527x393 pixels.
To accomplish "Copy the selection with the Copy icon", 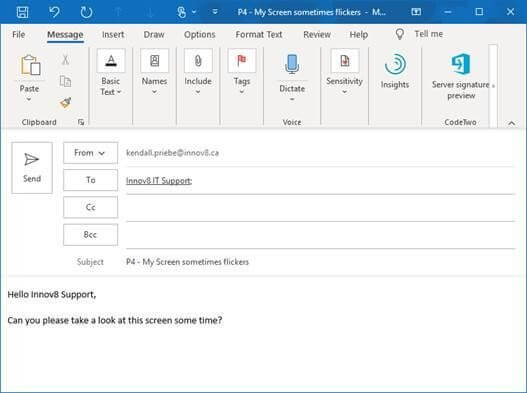I will point(65,81).
